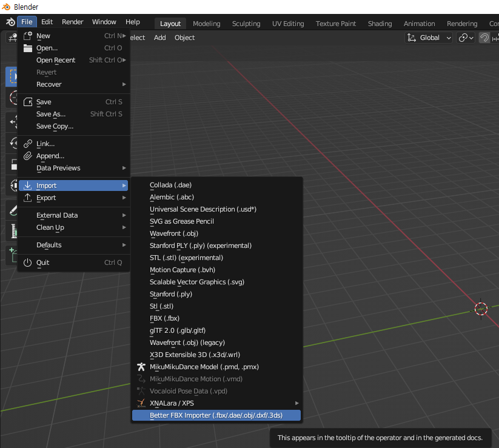Import Scalable Vector Graphics (.svg)

216,282
